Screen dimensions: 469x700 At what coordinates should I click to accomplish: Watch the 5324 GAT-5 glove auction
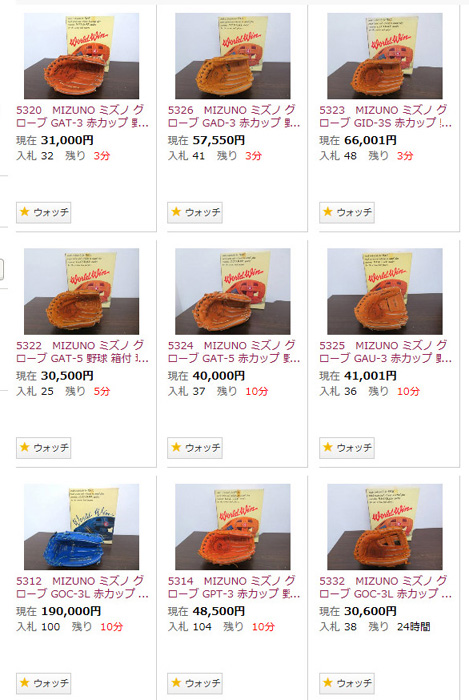point(195,447)
